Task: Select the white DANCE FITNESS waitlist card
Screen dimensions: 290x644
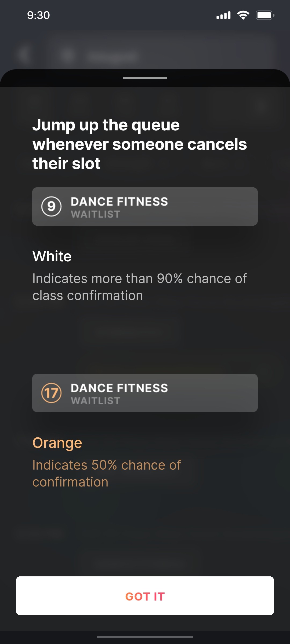Action: [145, 206]
